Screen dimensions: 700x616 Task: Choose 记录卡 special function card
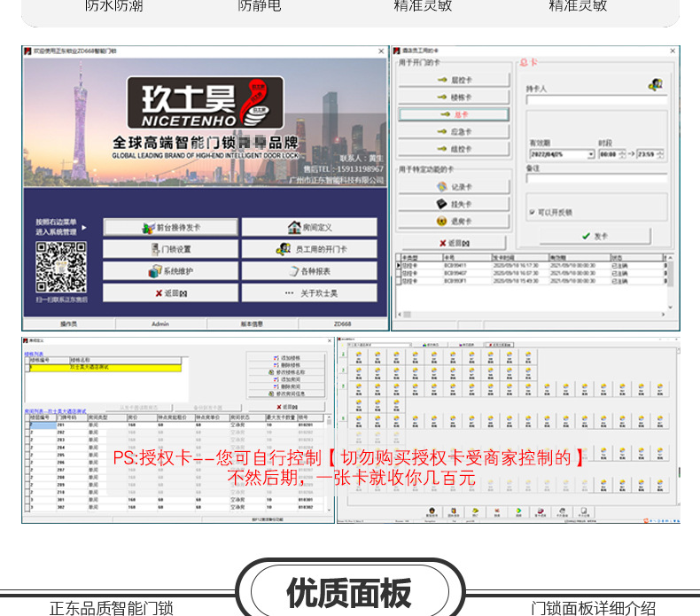pos(454,187)
